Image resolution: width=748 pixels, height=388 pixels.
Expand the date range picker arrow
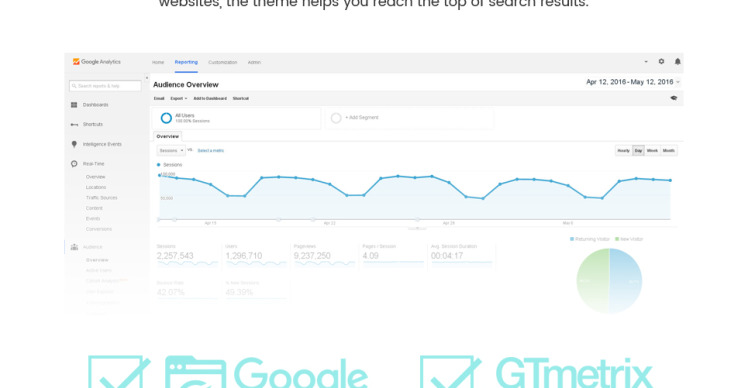(x=678, y=82)
